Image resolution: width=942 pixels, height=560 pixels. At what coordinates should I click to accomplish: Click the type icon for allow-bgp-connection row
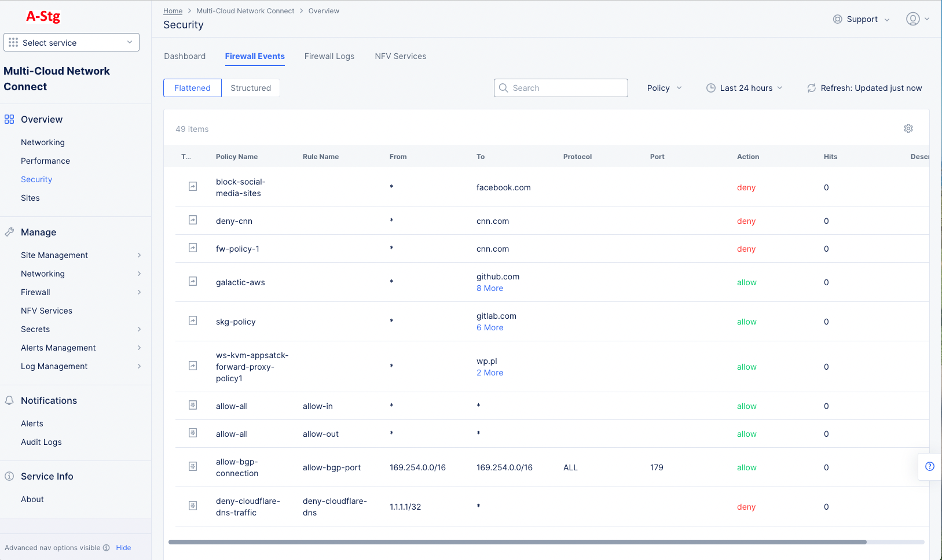193,466
